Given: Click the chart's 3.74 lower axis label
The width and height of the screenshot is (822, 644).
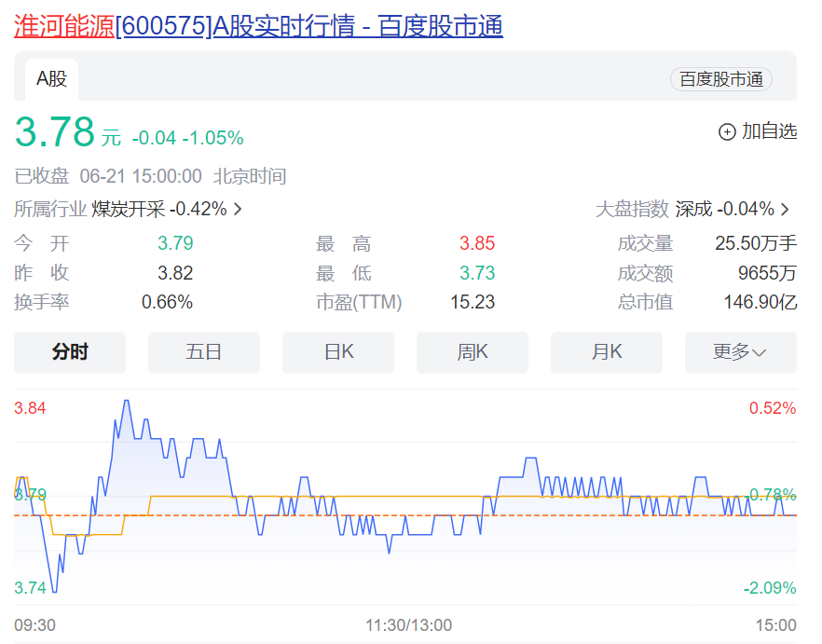Looking at the screenshot, I should (30, 587).
